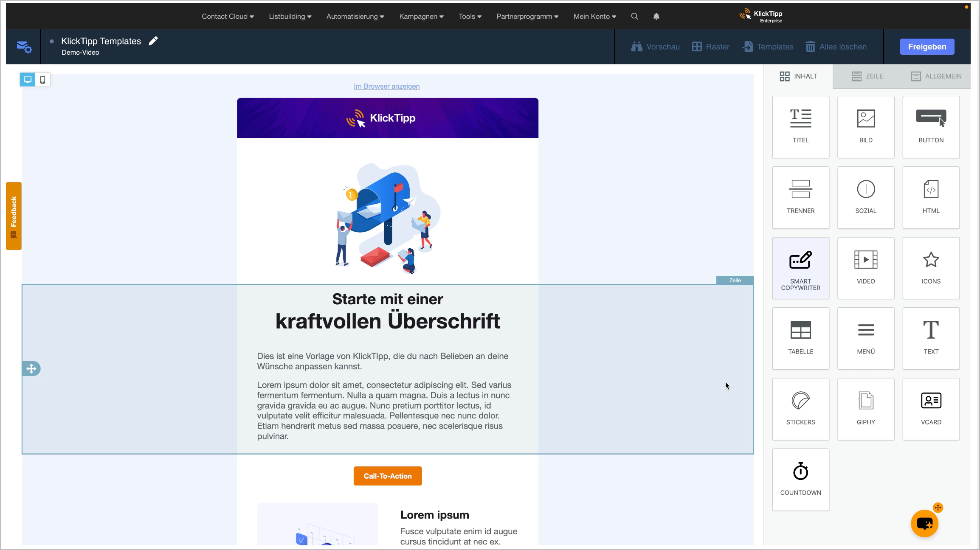Select the Smart Copywriter content block
Screen dimensions: 980x550
coord(800,268)
